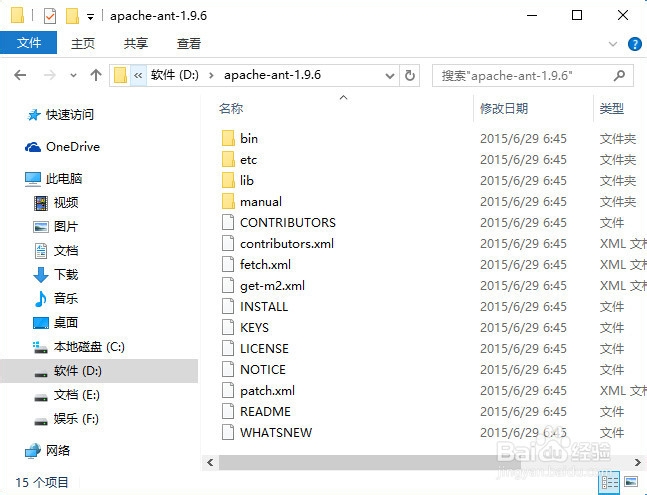Sort by the 修改日期 column header
Image resolution: width=647 pixels, height=495 pixels.
(504, 108)
